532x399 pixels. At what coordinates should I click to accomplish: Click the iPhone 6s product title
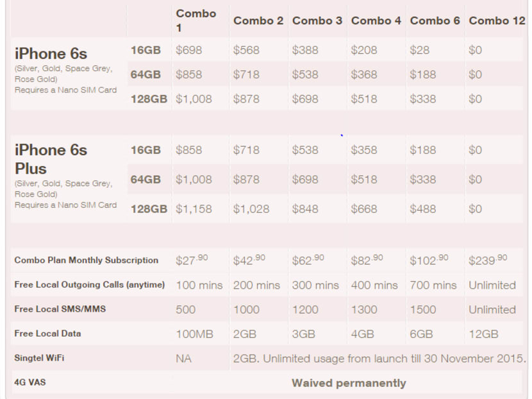(x=51, y=53)
